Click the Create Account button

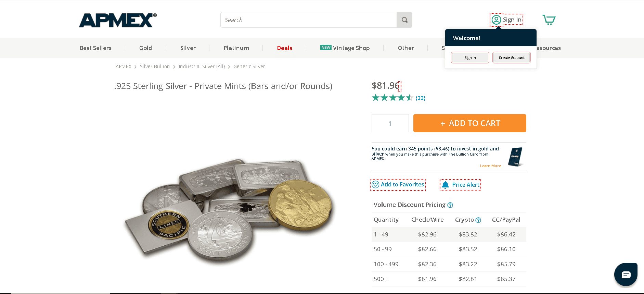[511, 58]
